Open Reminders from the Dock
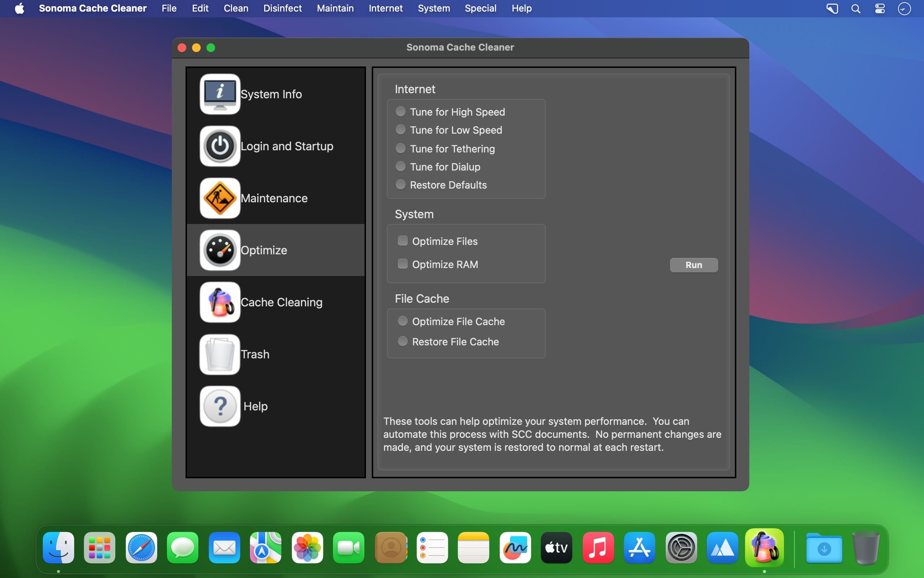Viewport: 924px width, 578px height. (x=432, y=547)
